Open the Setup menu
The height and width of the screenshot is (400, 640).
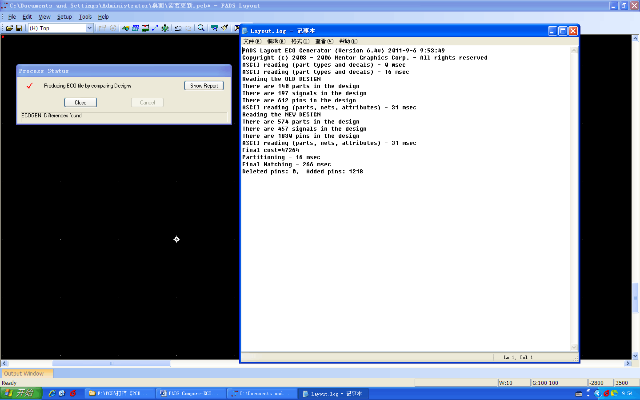(64, 17)
